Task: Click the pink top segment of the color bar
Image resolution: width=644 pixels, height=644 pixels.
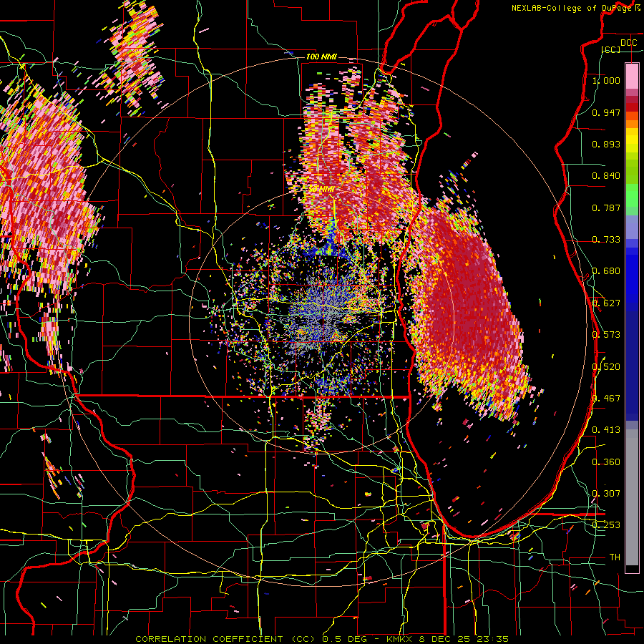Action: 632,76
